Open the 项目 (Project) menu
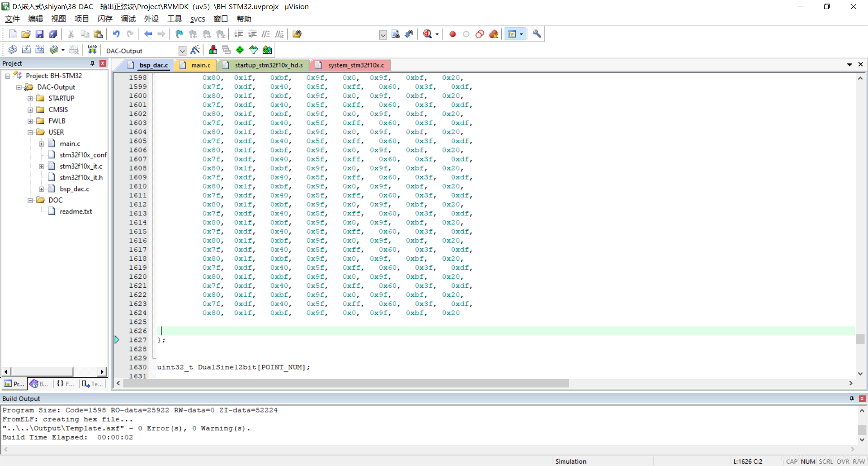The width and height of the screenshot is (868, 466). [81, 19]
